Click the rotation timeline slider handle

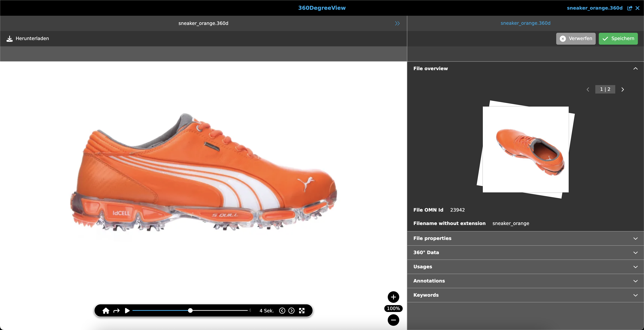(x=190, y=310)
